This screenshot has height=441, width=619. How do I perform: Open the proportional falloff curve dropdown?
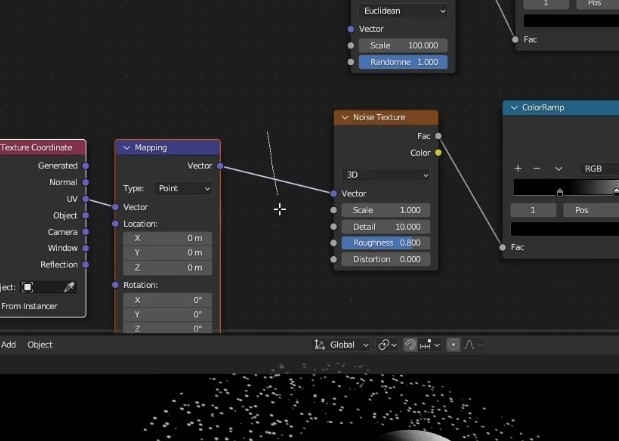pyautogui.click(x=473, y=345)
